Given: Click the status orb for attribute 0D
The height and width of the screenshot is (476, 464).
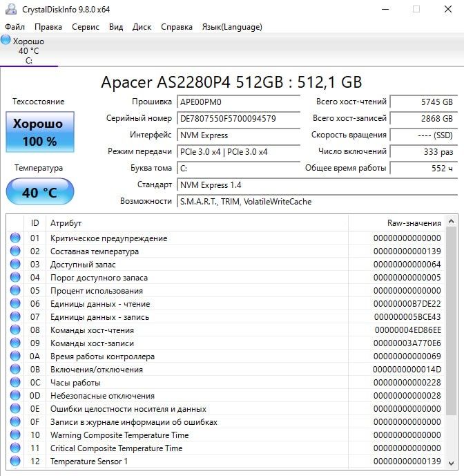Looking at the screenshot, I should click(15, 396).
